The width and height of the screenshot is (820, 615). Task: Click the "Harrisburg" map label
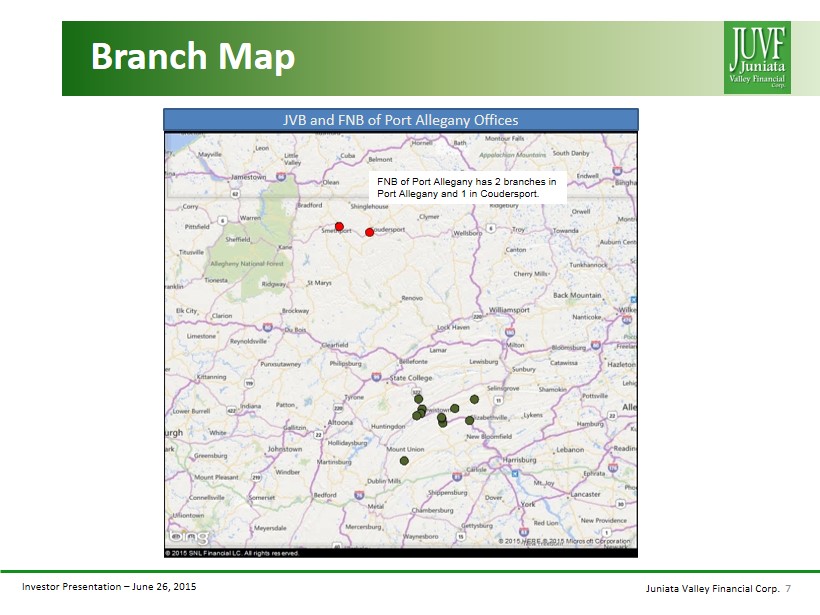click(x=519, y=460)
